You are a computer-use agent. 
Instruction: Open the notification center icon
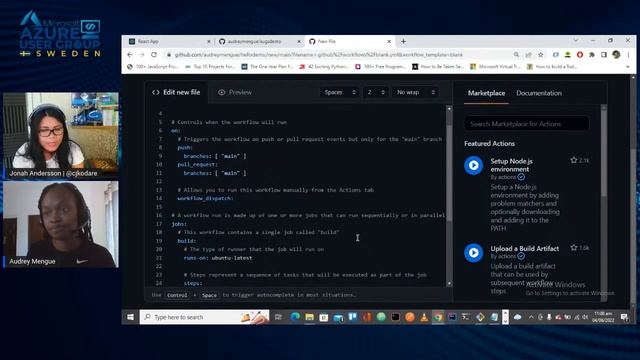(x=624, y=317)
